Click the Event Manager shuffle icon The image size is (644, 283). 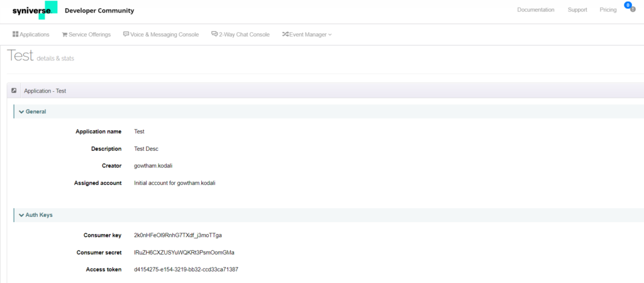click(x=285, y=35)
